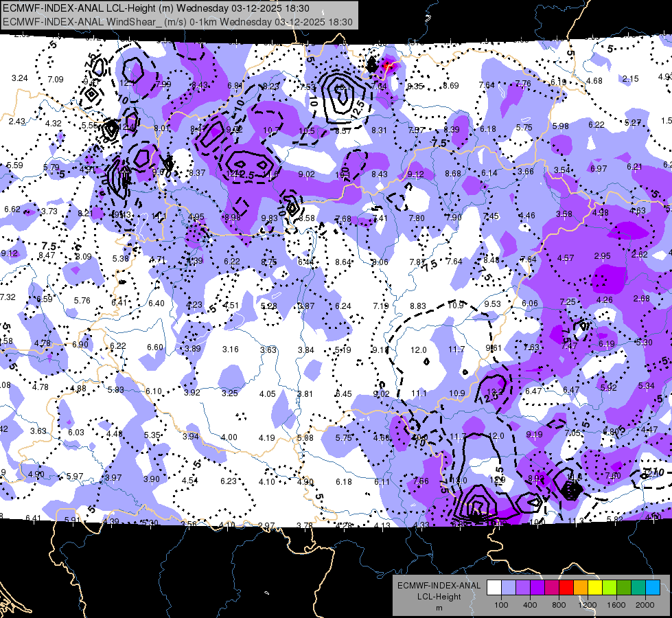Click the wind shear value "5.38"
Image resolution: width=672 pixels, height=618 pixels.
pos(120,259)
